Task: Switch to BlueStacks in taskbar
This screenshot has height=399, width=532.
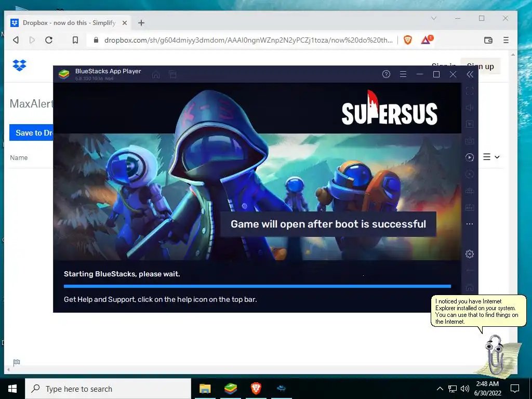Action: (x=231, y=389)
